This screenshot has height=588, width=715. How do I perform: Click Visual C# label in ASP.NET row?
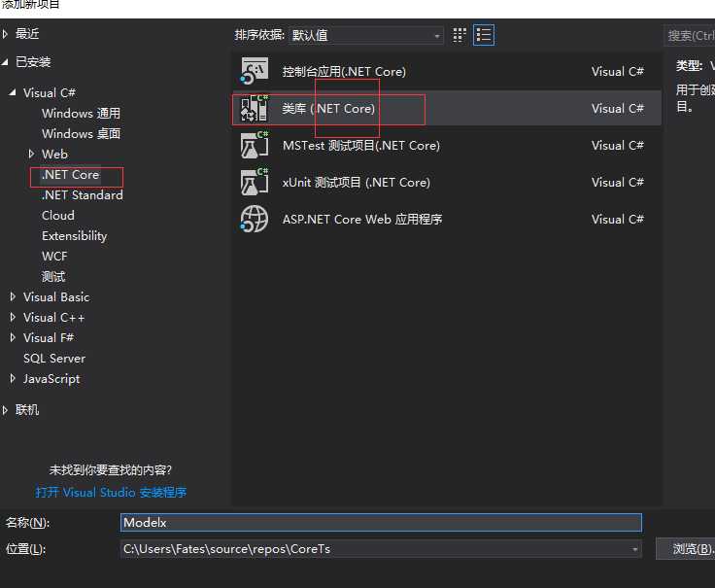618,220
